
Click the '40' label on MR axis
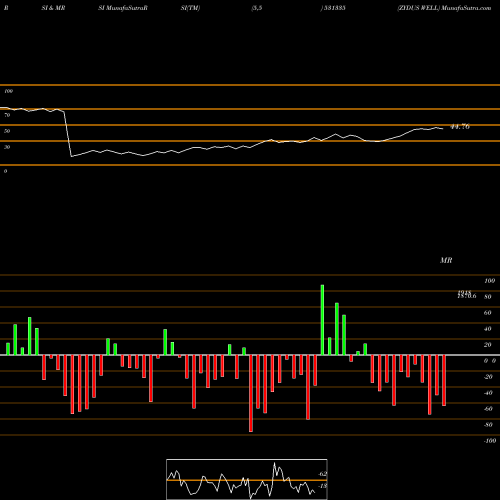coord(488,329)
